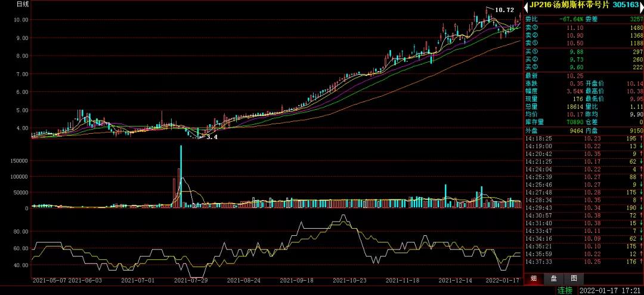Click the 10.72 high price marker
Screen dimensions: 644x295
(504, 10)
